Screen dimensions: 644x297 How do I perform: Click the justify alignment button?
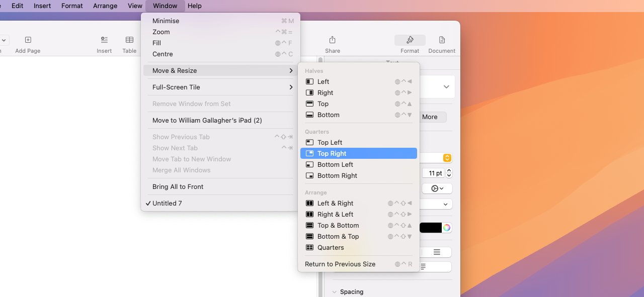(x=437, y=252)
